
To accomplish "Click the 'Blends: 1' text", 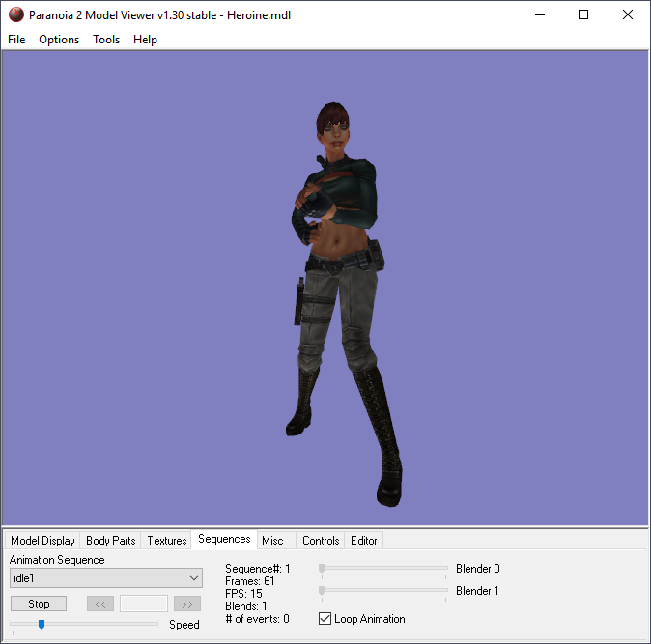I will coord(246,606).
